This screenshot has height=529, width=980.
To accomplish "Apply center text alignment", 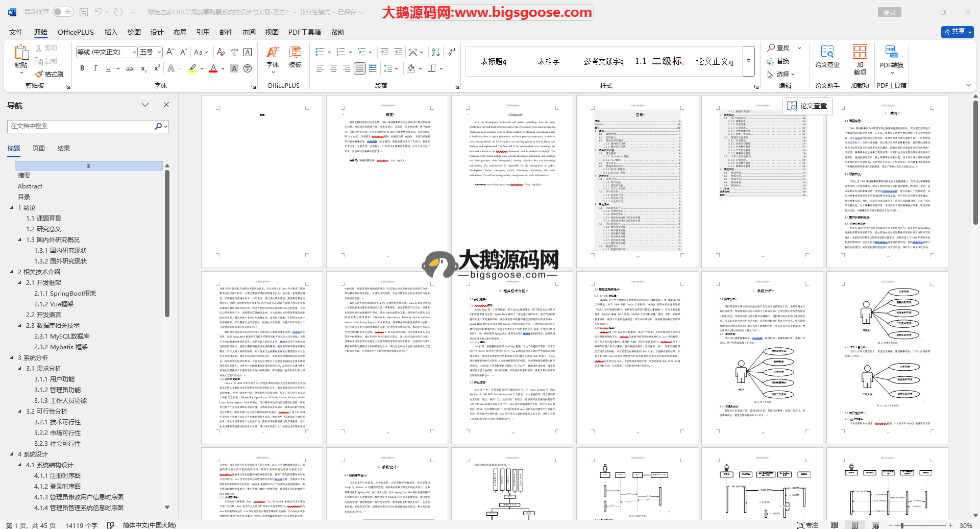I will coord(333,68).
